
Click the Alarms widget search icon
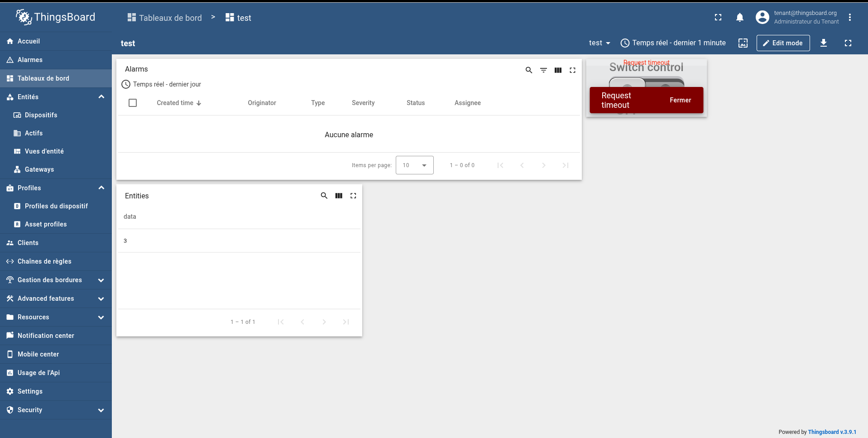[528, 70]
